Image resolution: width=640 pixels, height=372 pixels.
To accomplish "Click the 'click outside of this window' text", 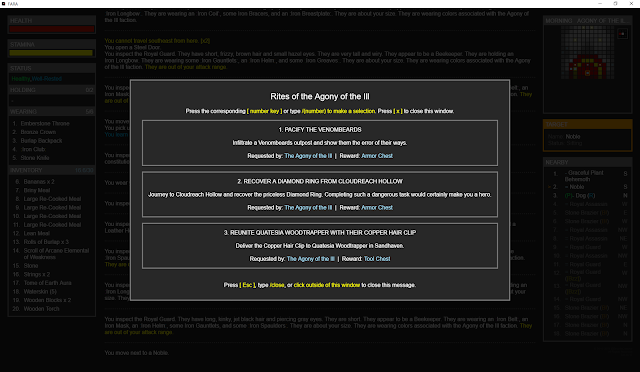I will [x=327, y=285].
